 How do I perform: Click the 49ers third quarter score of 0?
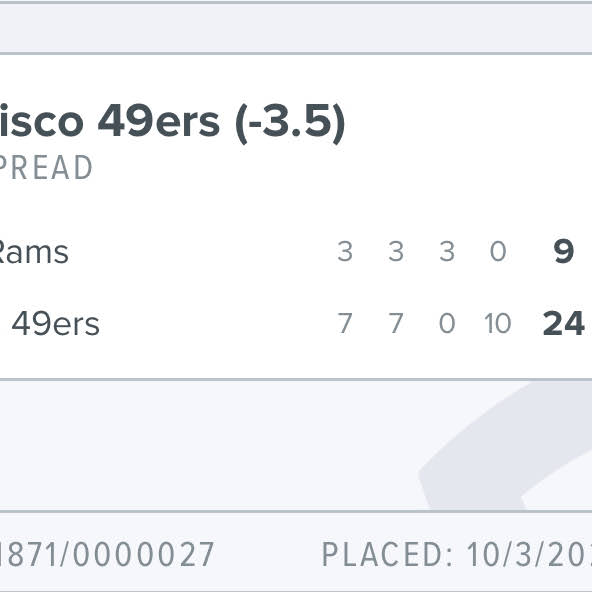coord(447,323)
